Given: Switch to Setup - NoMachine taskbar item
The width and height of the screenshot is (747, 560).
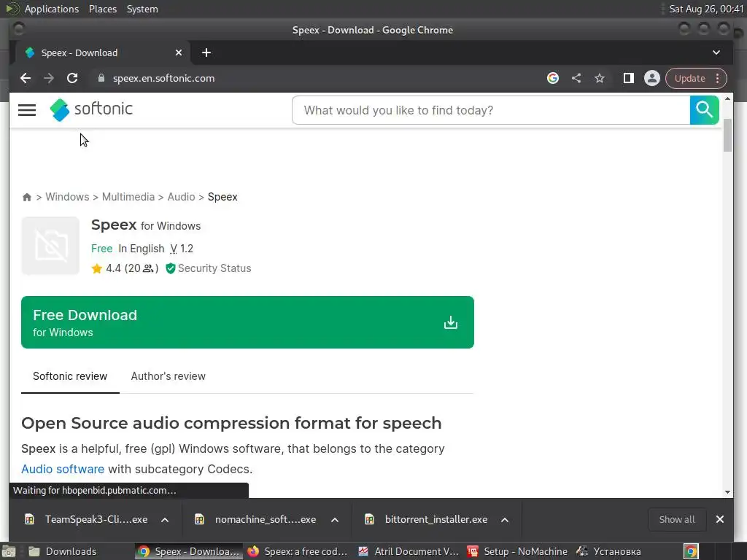Looking at the screenshot, I should tap(518, 551).
